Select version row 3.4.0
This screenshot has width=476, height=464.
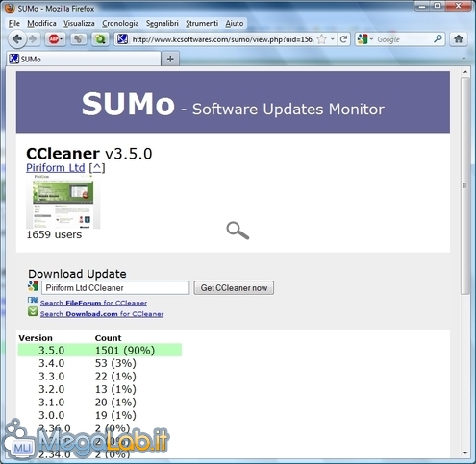[51, 363]
